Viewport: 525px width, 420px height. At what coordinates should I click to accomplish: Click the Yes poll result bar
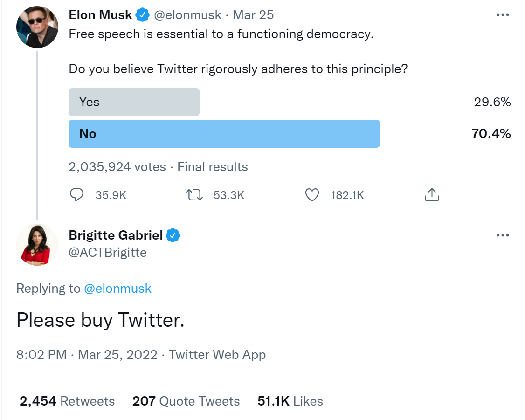[134, 102]
